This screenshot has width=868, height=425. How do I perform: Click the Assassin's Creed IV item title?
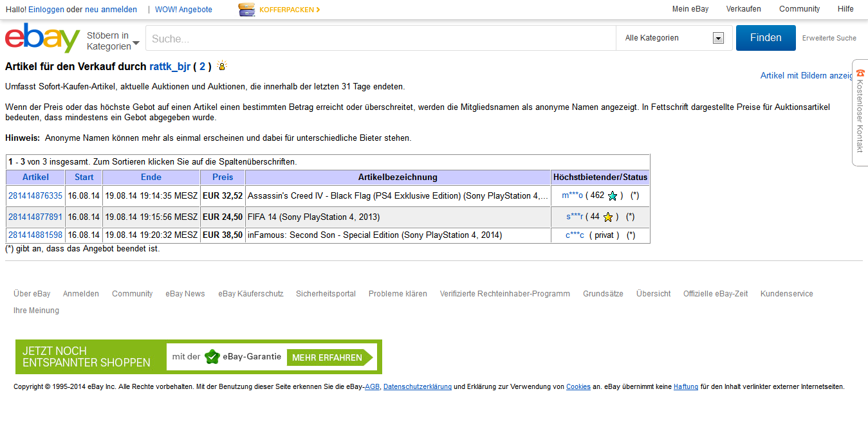(398, 195)
